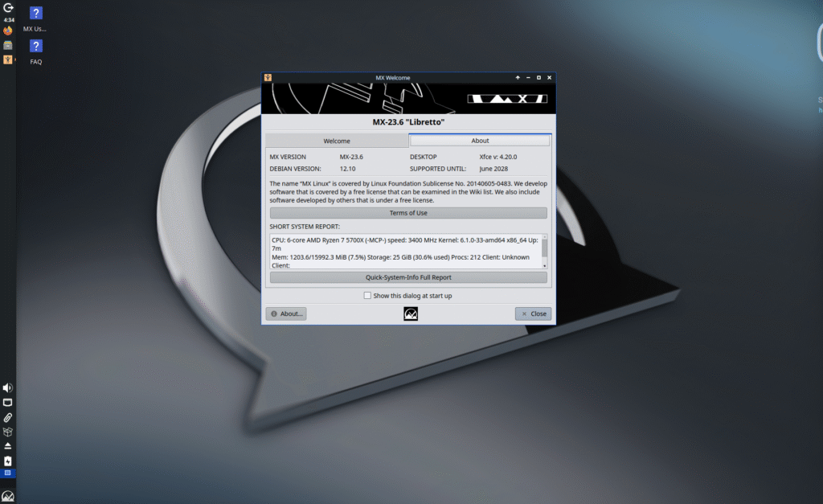Screen dimensions: 823x504
Task: Click the MX logo at dialog bottom
Action: (x=411, y=314)
